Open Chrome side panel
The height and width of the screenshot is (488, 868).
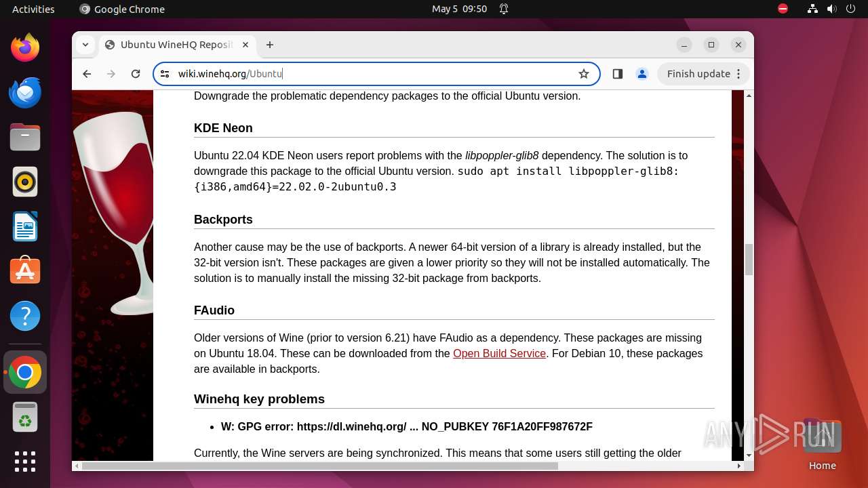point(617,74)
